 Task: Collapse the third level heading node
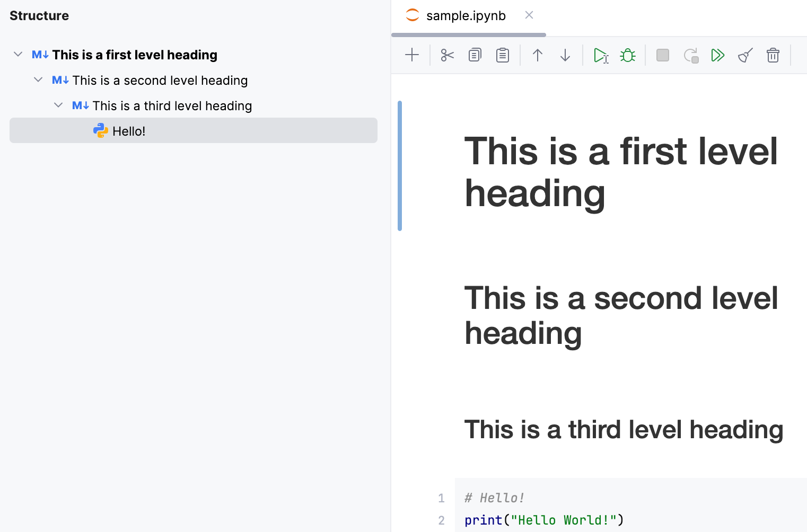coord(58,104)
